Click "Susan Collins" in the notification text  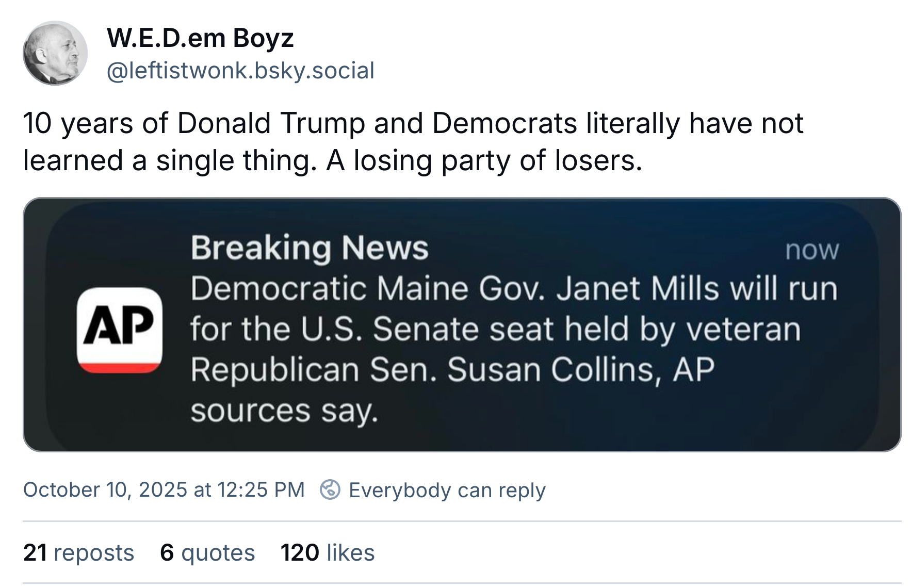tap(551, 370)
